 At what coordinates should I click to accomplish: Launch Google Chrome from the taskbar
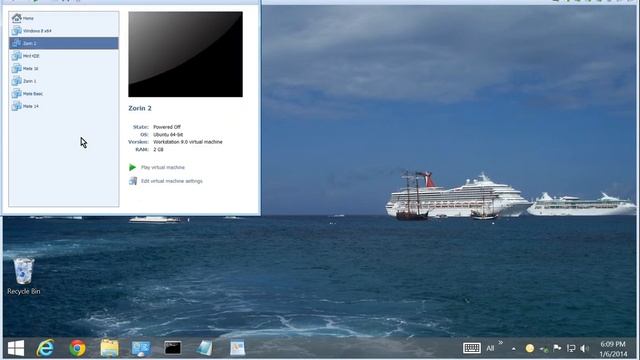click(77, 348)
